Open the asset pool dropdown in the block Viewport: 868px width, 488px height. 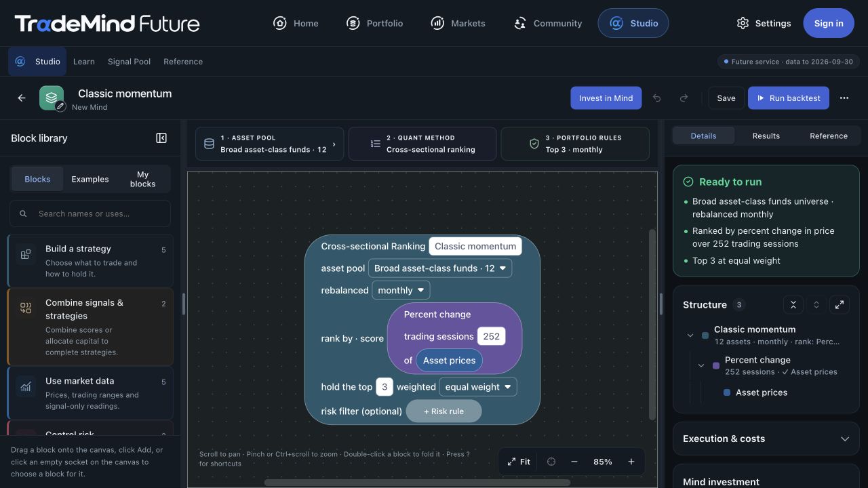tap(440, 268)
